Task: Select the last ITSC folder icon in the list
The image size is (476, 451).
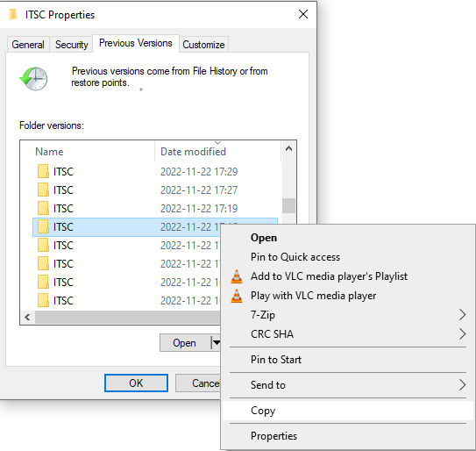Action: [43, 301]
